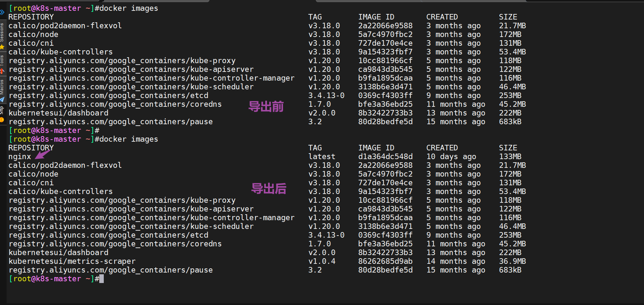Click the 'latest' tag of nginx
Image resolution: width=644 pixels, height=305 pixels.
tap(321, 156)
